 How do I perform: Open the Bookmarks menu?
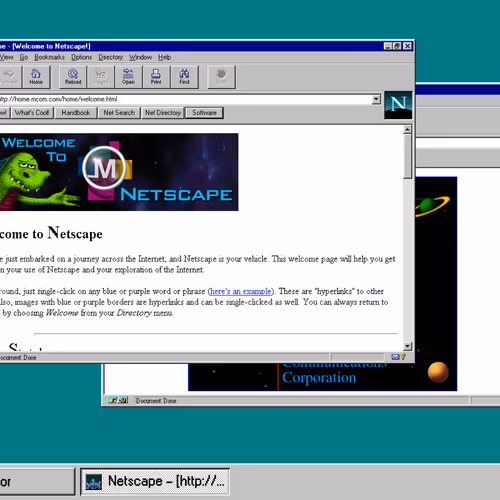(x=49, y=57)
